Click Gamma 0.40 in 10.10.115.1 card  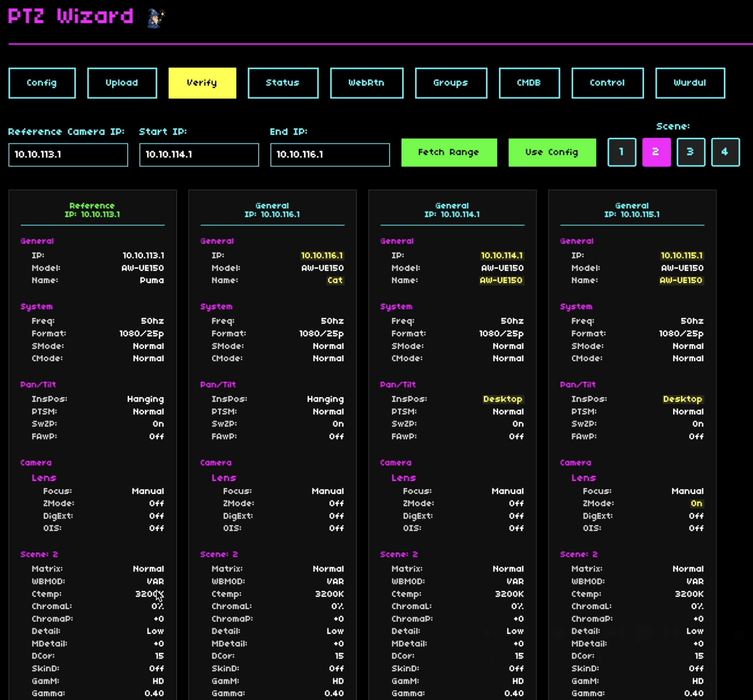694,694
